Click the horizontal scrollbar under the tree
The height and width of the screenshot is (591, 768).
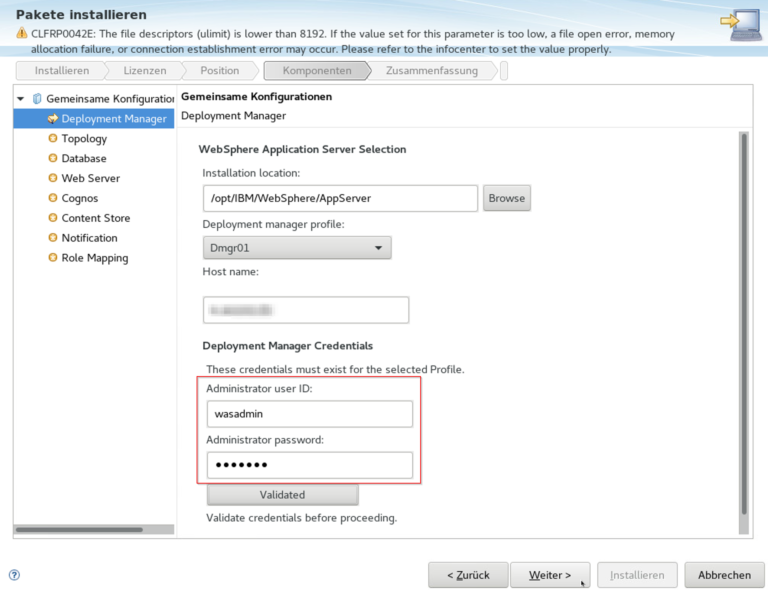click(x=94, y=529)
